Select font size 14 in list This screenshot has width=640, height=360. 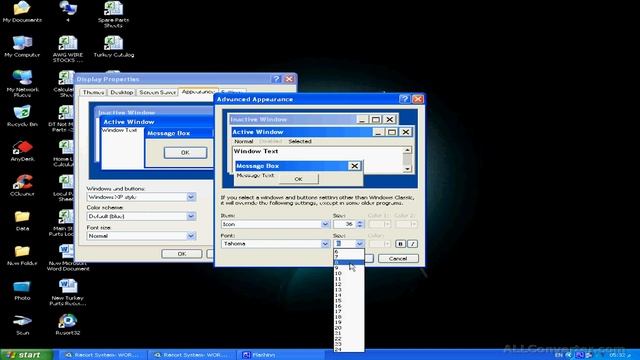(349, 295)
